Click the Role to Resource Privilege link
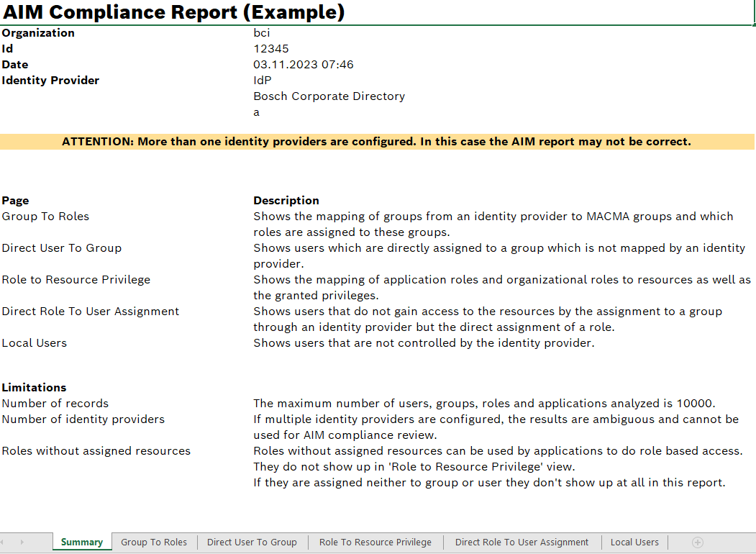756x554 pixels. 76,279
